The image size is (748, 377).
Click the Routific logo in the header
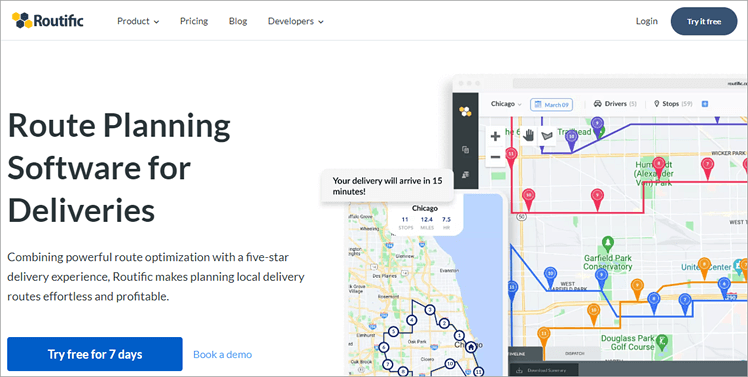point(48,21)
